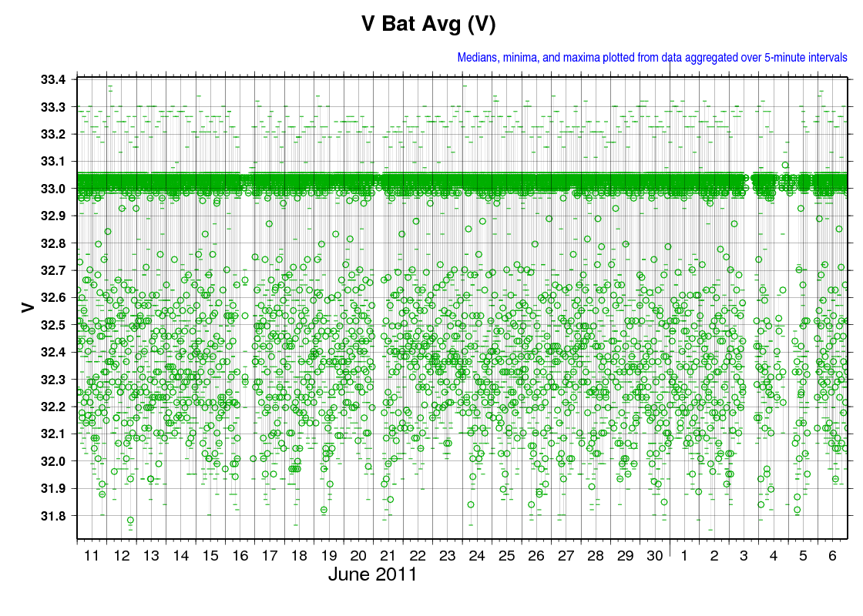This screenshot has width=863, height=616.
Task: Click date label 29 on x-axis
Action: pyautogui.click(x=626, y=555)
